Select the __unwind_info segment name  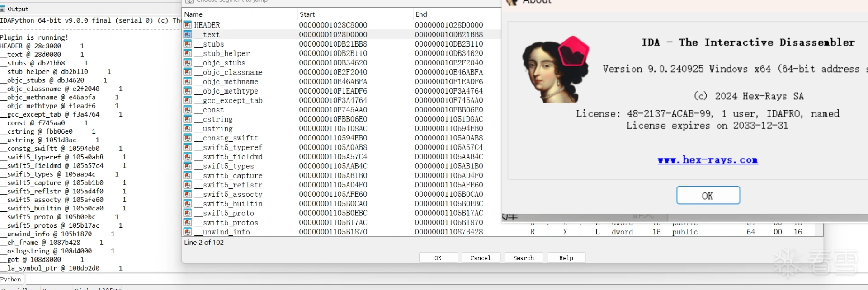pyautogui.click(x=222, y=232)
